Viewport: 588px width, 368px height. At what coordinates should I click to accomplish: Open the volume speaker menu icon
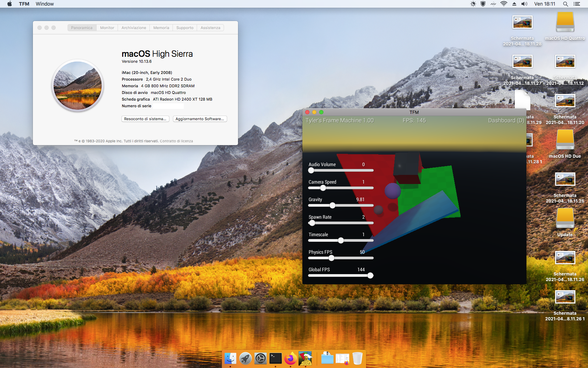(x=524, y=4)
